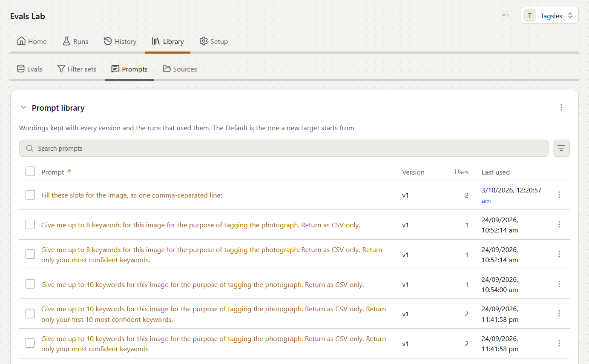Screen dimensions: 589x364
Task: Check the 8 keywords "most confident" prompt row
Action: point(30,254)
